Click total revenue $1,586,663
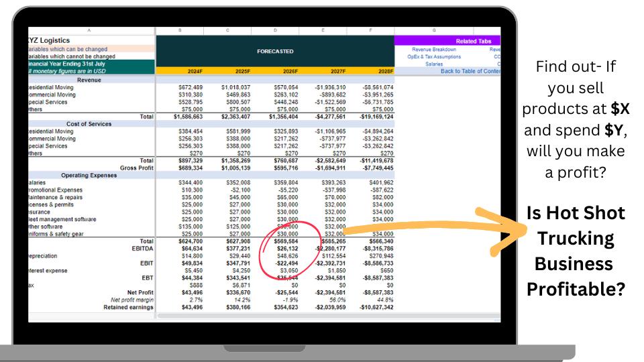 [188, 117]
